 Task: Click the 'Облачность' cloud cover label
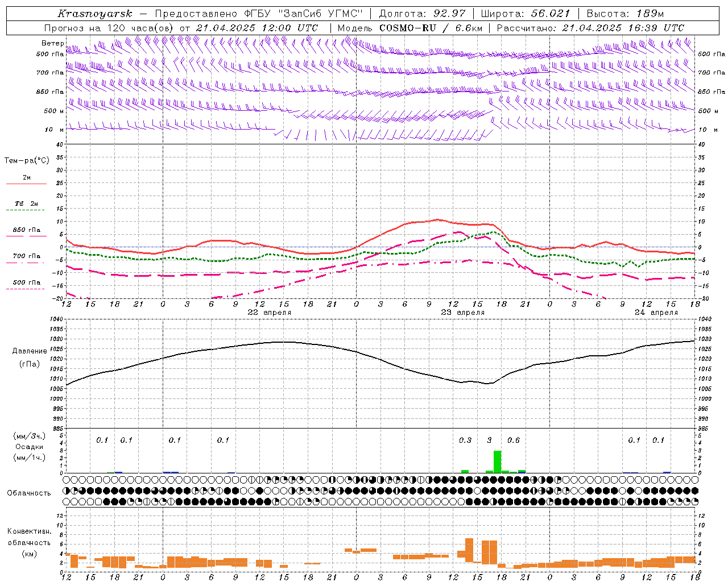tap(29, 493)
